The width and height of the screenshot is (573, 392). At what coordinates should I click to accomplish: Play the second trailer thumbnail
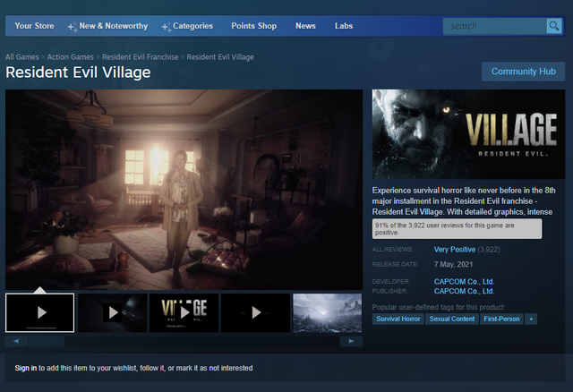(x=112, y=312)
